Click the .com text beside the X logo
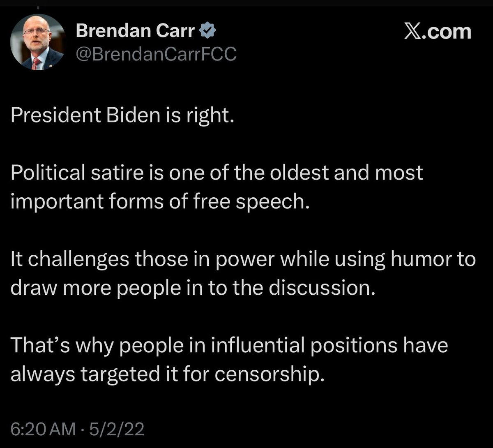Image resolution: width=493 pixels, height=448 pixels. (445, 32)
